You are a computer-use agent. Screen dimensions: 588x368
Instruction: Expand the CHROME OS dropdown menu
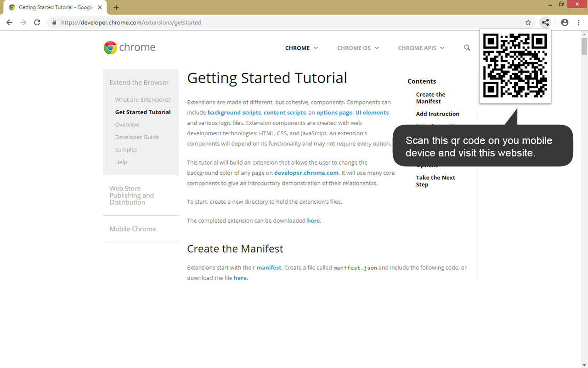(x=358, y=48)
